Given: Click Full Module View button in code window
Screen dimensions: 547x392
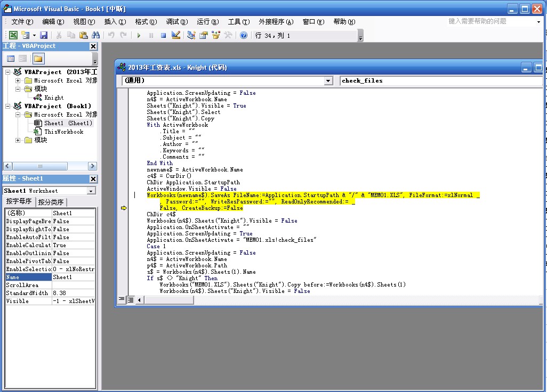Looking at the screenshot, I should pos(131,300).
